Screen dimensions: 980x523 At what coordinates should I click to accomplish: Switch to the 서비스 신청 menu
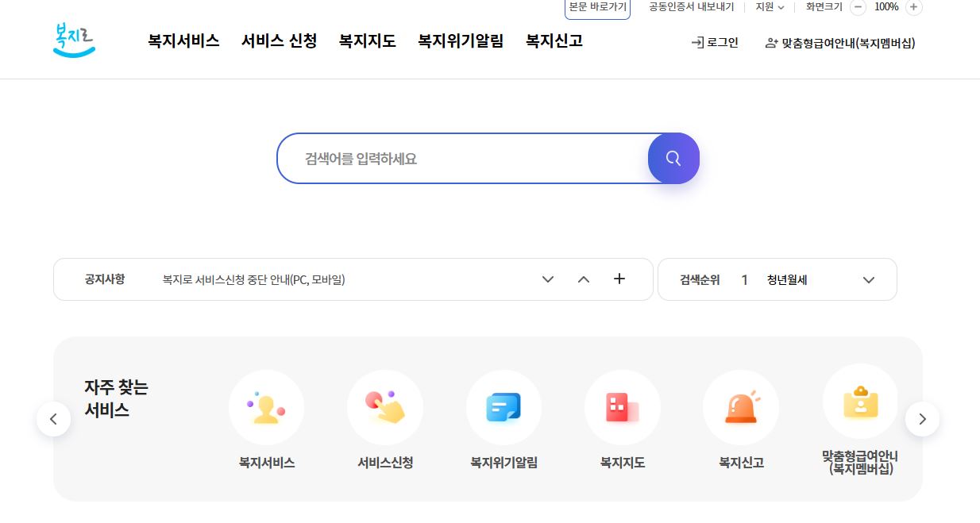click(x=279, y=41)
